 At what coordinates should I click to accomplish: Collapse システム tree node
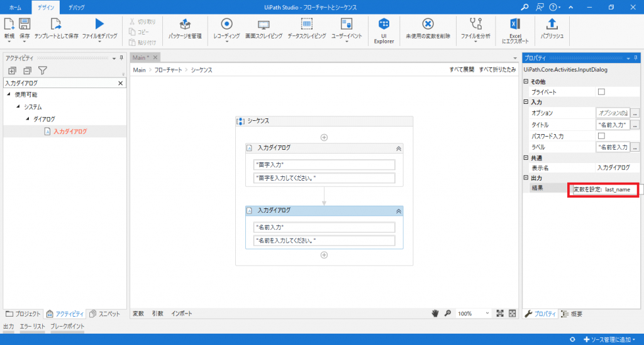[18, 106]
